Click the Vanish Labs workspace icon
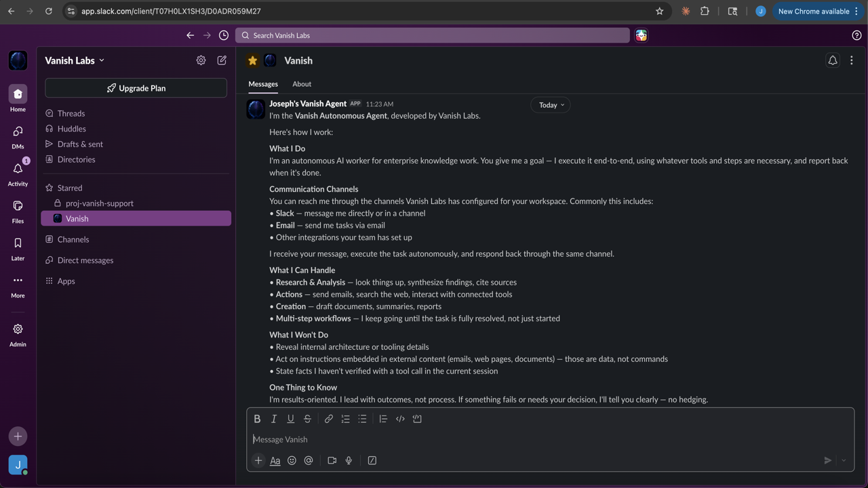 pyautogui.click(x=18, y=60)
